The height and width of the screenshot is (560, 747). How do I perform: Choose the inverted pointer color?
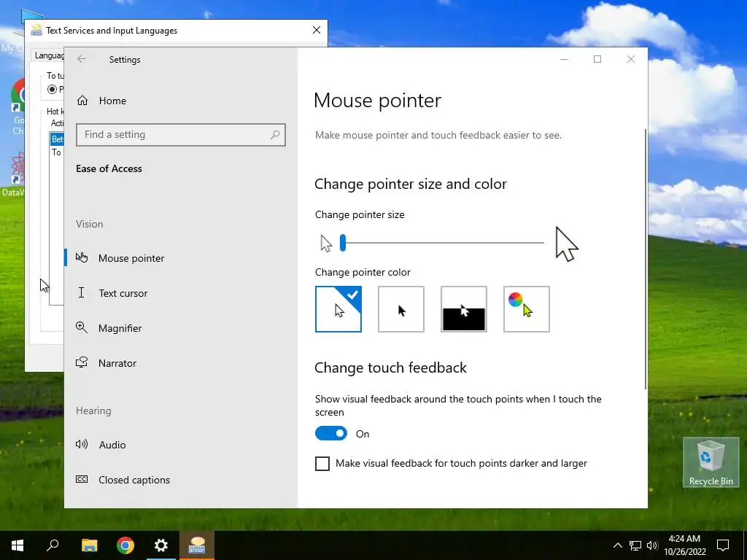click(464, 309)
